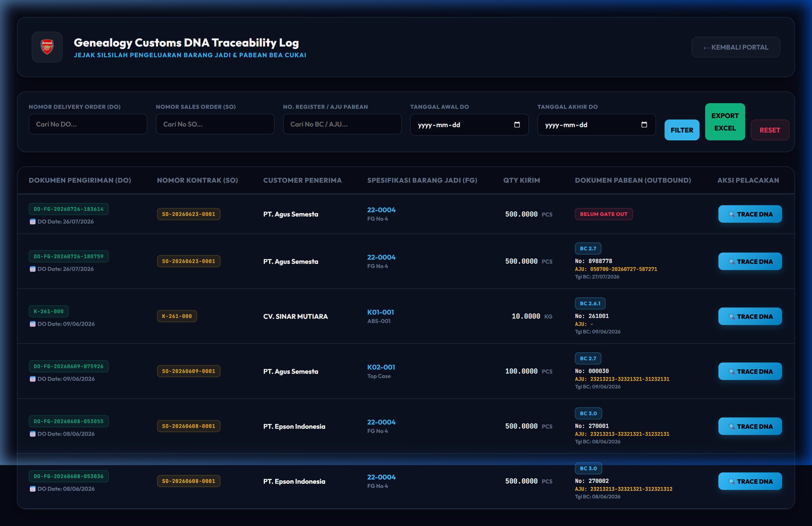Go back via Kembali Portal button
This screenshot has width=812, height=526.
736,47
